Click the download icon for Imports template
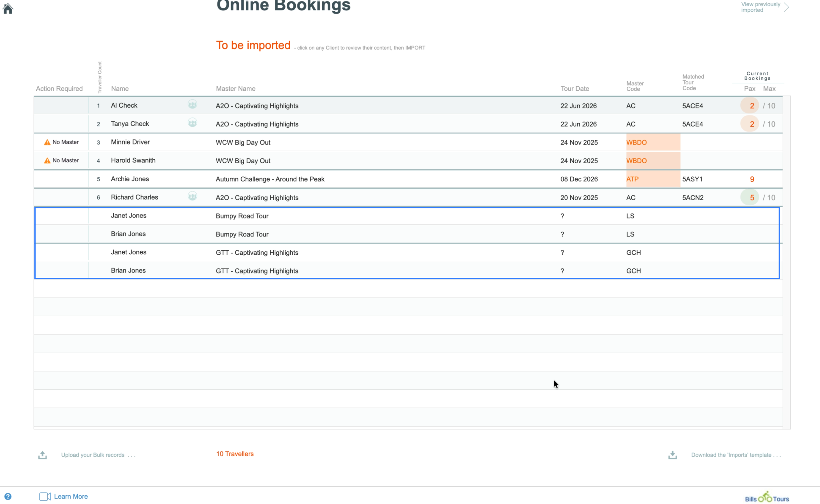820x504 pixels. pos(672,455)
